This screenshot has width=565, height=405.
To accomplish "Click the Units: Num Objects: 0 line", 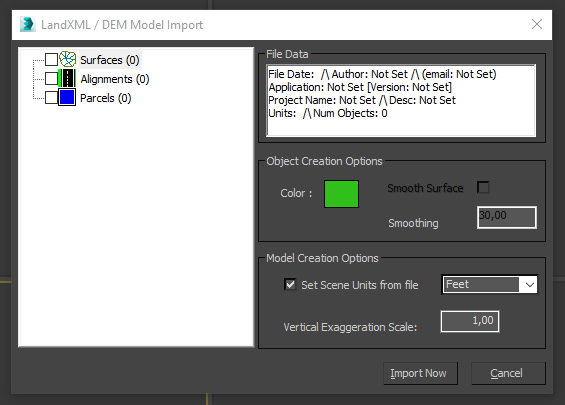I will 328,113.
